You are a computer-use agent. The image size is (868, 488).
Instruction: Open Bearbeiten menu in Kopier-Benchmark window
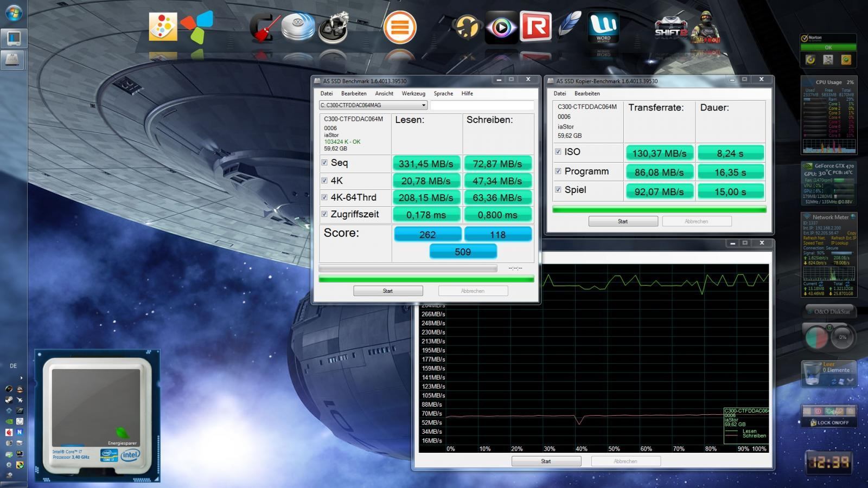point(587,93)
